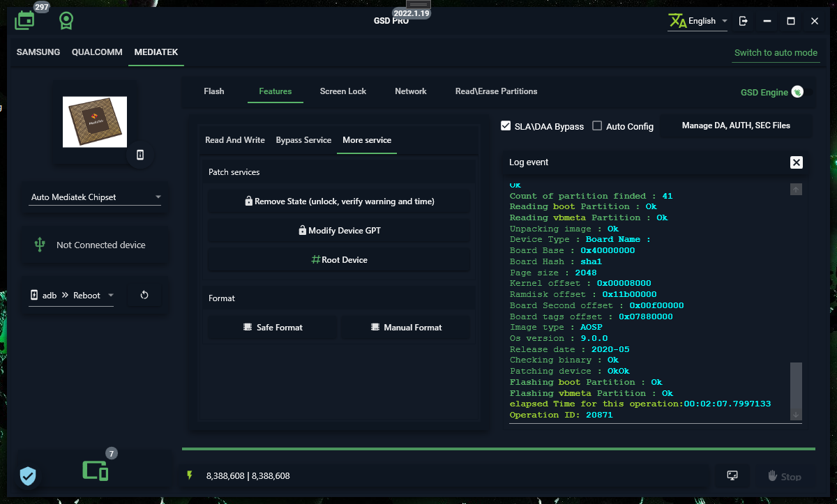Click the phone icon beside chipset image
The image size is (837, 504).
click(x=140, y=155)
